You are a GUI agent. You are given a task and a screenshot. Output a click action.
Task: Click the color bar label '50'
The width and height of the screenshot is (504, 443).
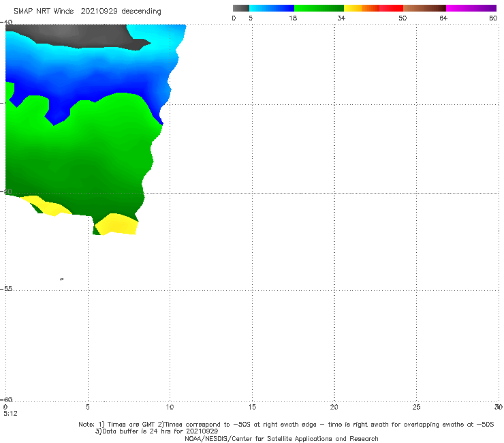(x=403, y=18)
